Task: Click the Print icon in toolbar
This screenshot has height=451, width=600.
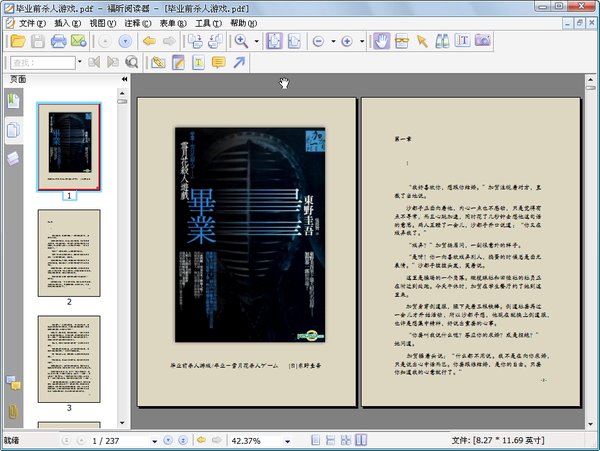Action: (x=59, y=41)
